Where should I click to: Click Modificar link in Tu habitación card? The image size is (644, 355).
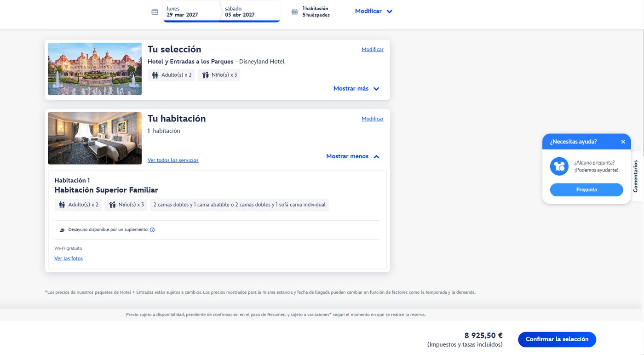coord(373,119)
